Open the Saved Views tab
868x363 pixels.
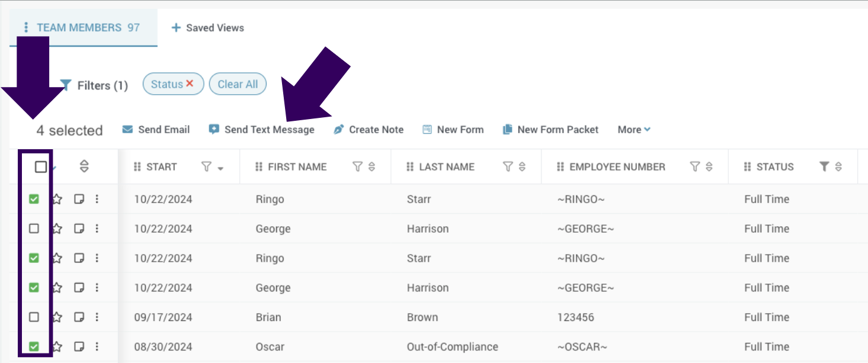(208, 28)
